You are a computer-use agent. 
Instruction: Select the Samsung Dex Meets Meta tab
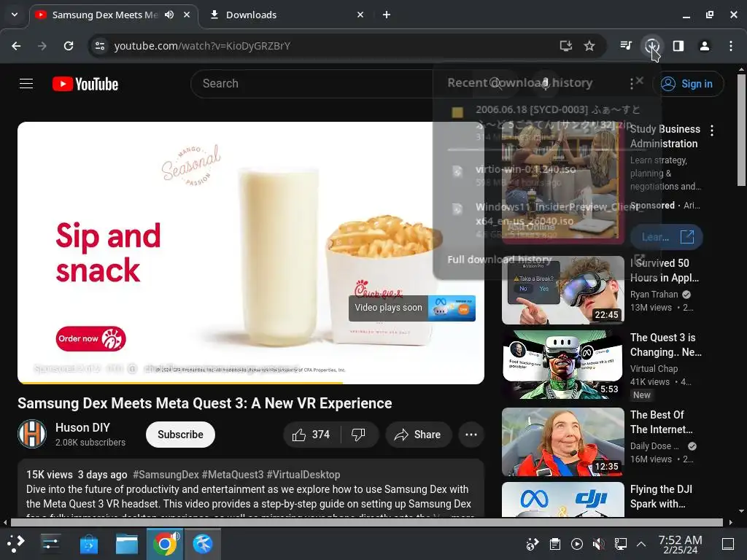click(105, 15)
